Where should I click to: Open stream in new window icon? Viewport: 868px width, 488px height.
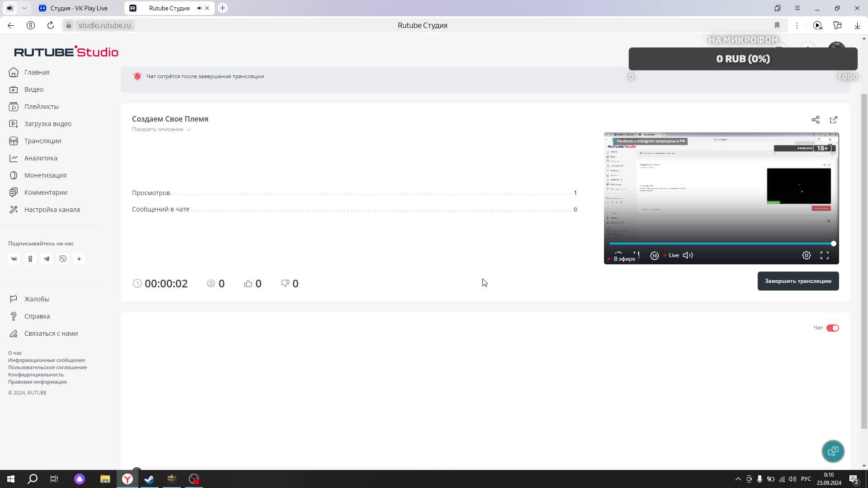834,120
